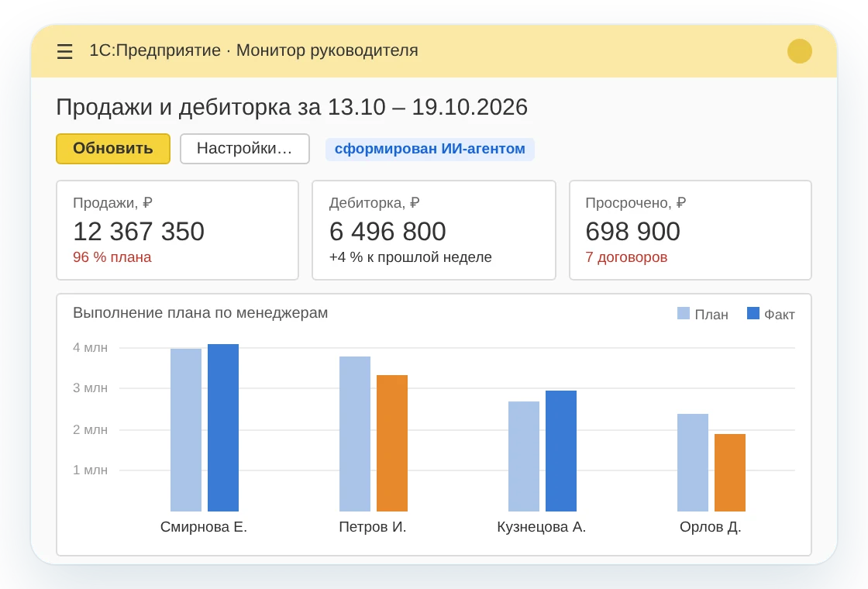The height and width of the screenshot is (589, 868).
Task: Click the 7 договоров text
Action: tap(626, 257)
